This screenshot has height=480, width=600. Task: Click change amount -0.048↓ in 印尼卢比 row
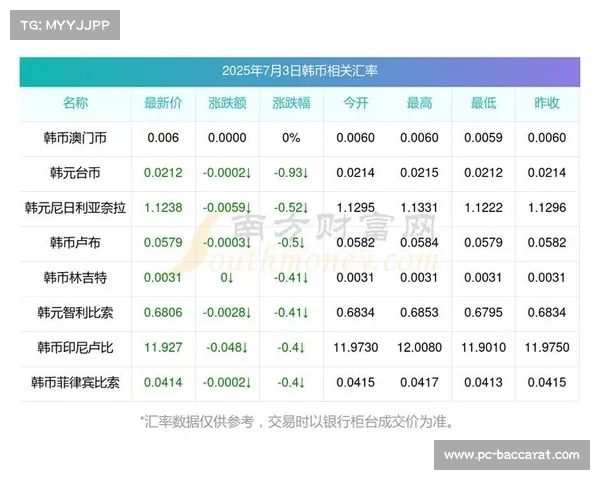click(x=227, y=348)
